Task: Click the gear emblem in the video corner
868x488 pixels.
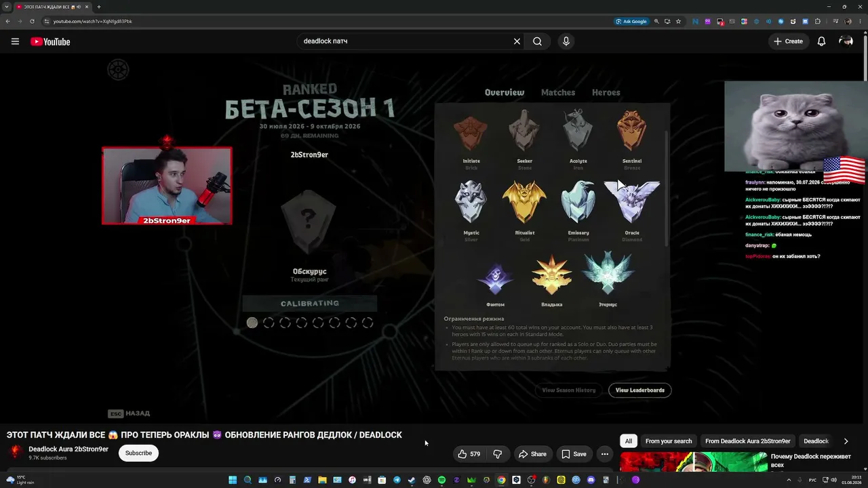Action: pos(118,69)
